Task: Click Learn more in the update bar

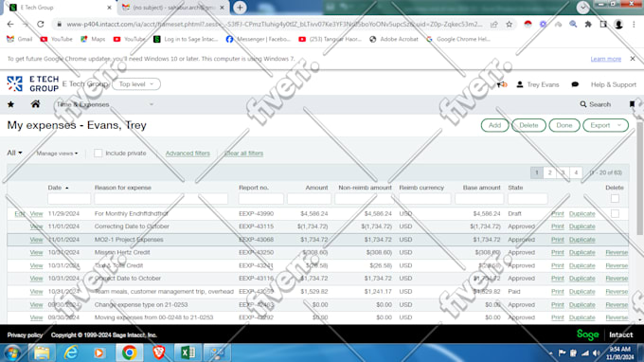Action: click(606, 59)
